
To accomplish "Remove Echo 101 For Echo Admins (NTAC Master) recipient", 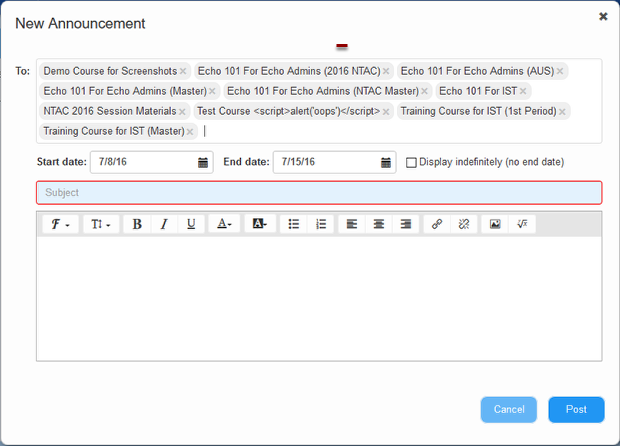I will (424, 91).
